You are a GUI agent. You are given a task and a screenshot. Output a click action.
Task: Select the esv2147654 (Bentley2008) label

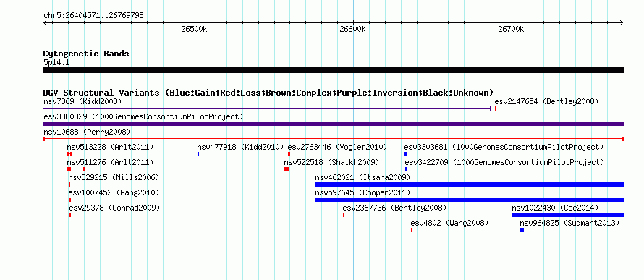(x=546, y=101)
